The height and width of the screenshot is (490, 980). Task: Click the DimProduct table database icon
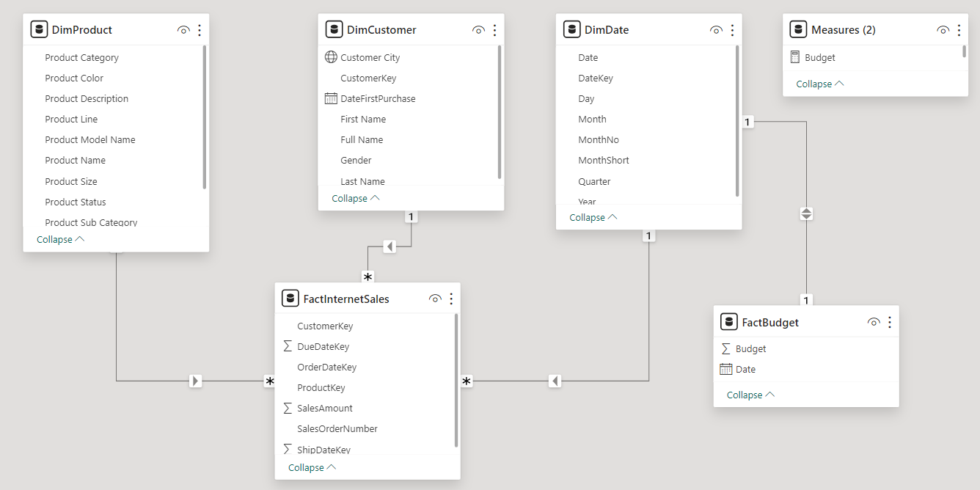39,29
